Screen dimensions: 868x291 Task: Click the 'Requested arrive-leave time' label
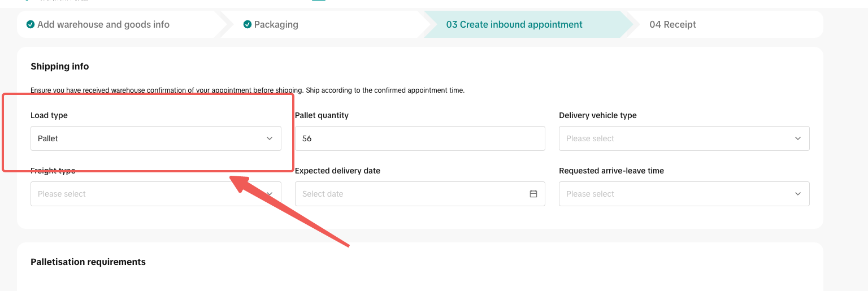(611, 171)
